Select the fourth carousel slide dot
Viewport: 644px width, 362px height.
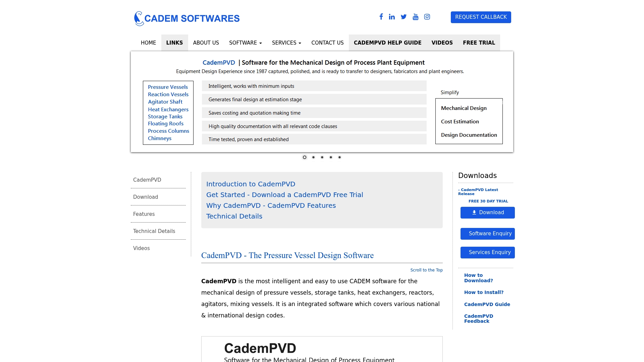(331, 157)
